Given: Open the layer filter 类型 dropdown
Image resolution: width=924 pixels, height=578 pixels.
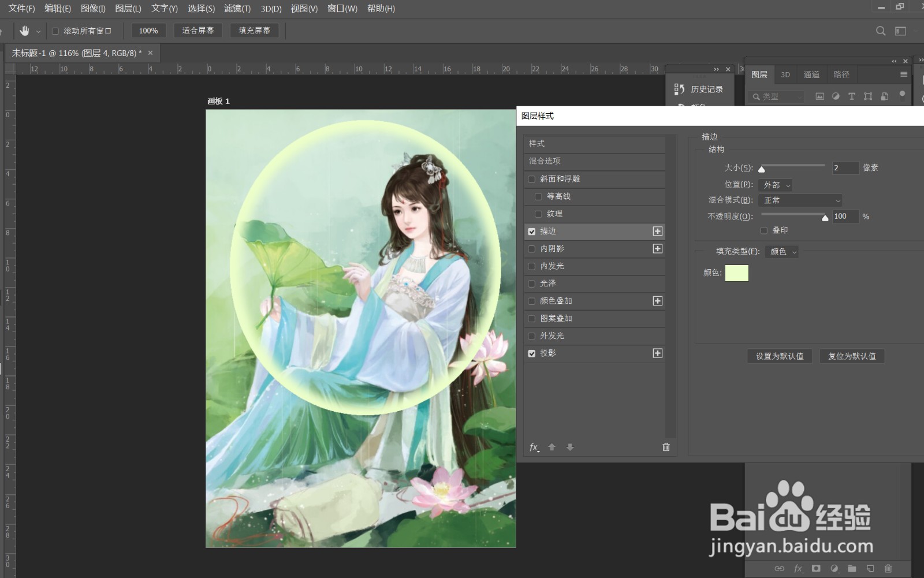Looking at the screenshot, I should pyautogui.click(x=777, y=96).
